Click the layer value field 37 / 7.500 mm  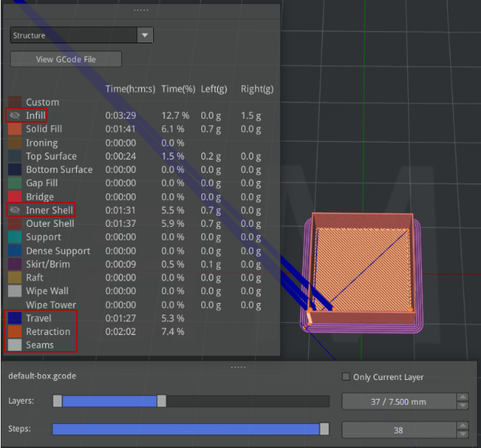point(398,401)
